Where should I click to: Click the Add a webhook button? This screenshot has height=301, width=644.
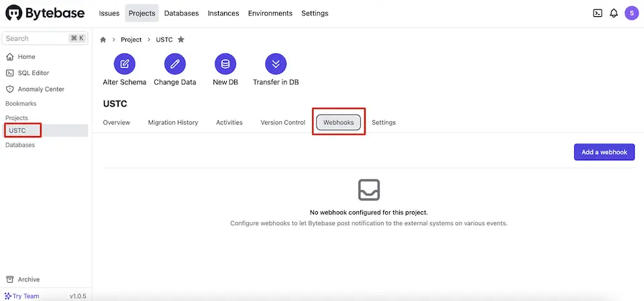point(604,152)
